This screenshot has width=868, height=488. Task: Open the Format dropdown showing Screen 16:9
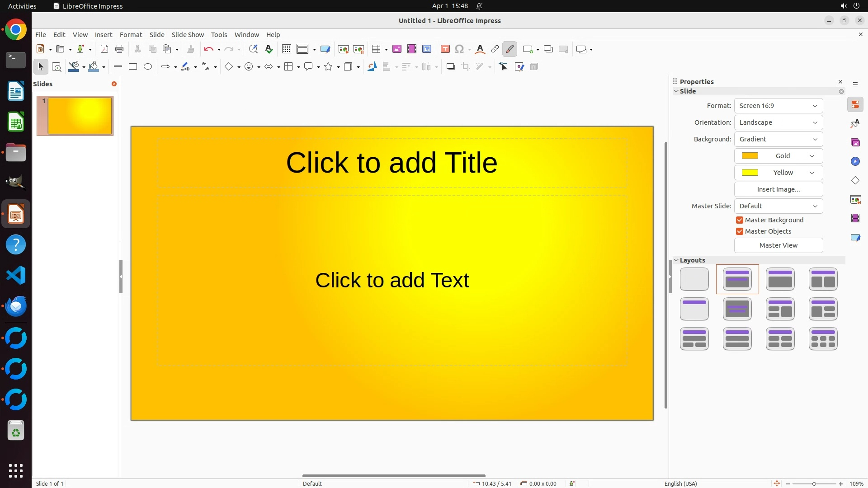click(x=778, y=106)
